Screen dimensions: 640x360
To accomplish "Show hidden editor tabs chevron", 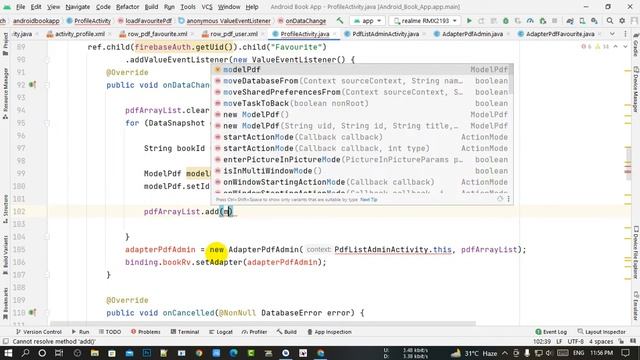I will click(x=612, y=34).
